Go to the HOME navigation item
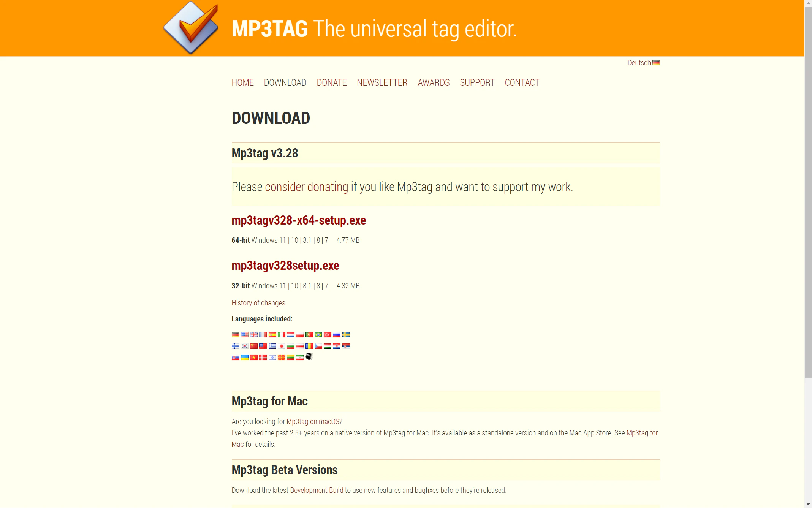Image resolution: width=812 pixels, height=508 pixels. 242,82
